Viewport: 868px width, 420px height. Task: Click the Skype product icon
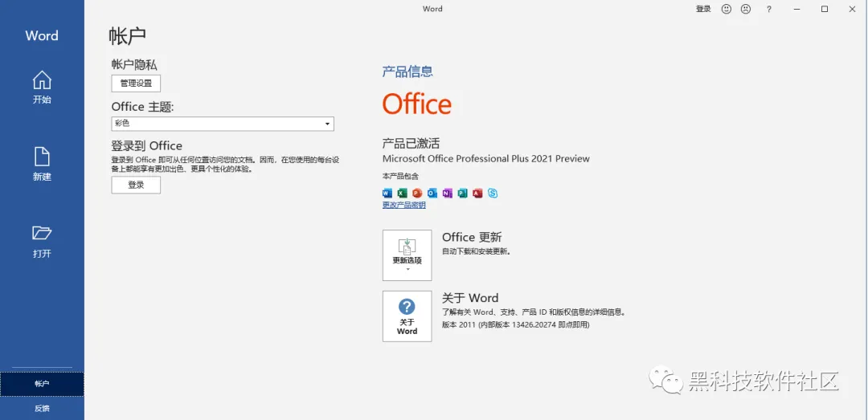click(493, 193)
